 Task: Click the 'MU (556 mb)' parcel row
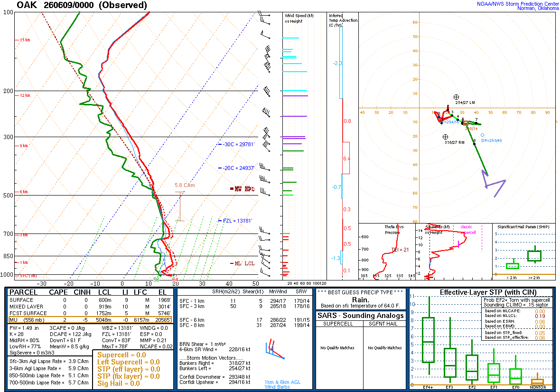click(x=90, y=320)
